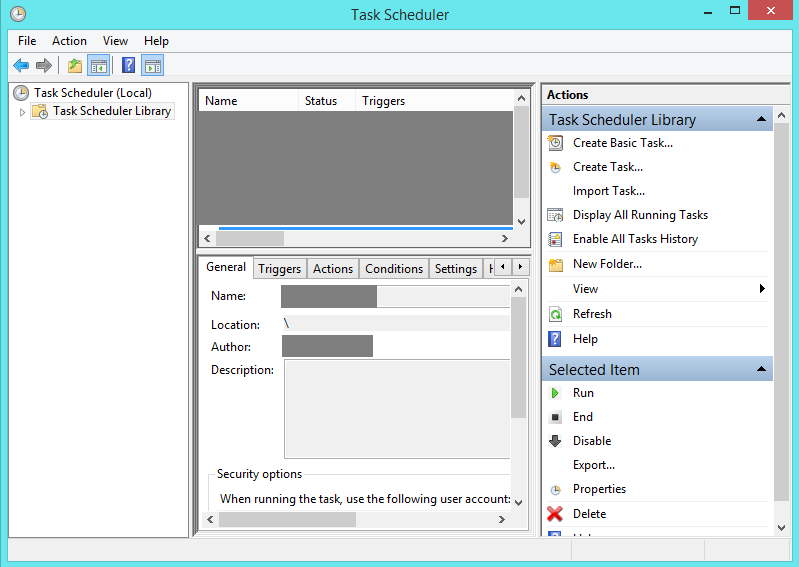The height and width of the screenshot is (567, 799).
Task: Switch to the Conditions tab
Action: [394, 268]
